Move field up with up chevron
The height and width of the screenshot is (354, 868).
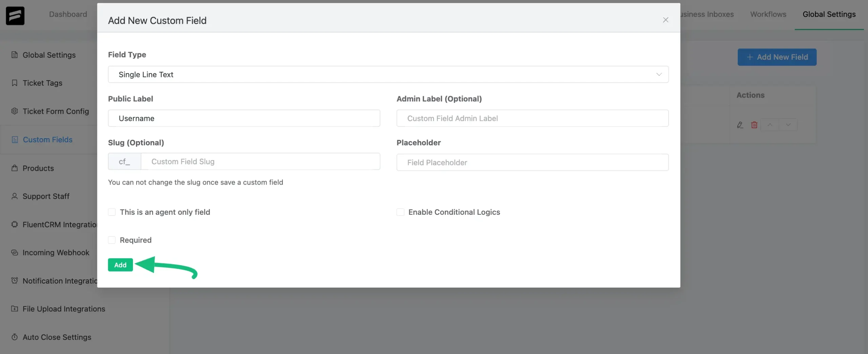(770, 125)
